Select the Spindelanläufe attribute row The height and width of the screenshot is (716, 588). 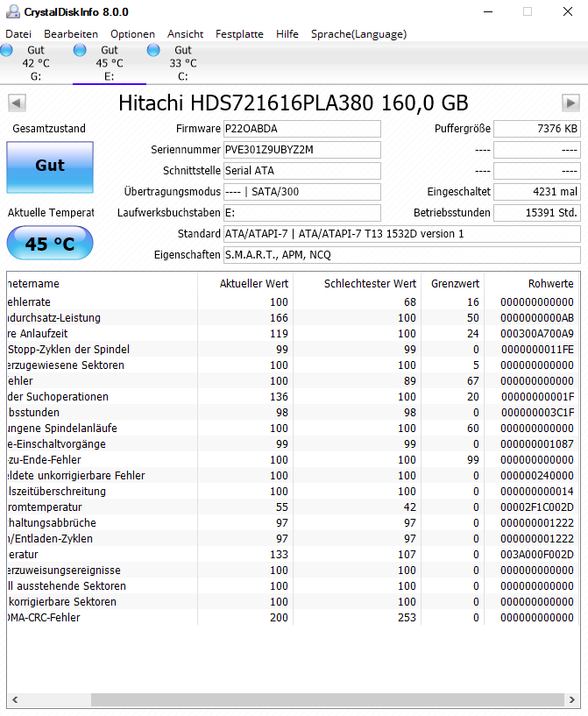(x=294, y=429)
